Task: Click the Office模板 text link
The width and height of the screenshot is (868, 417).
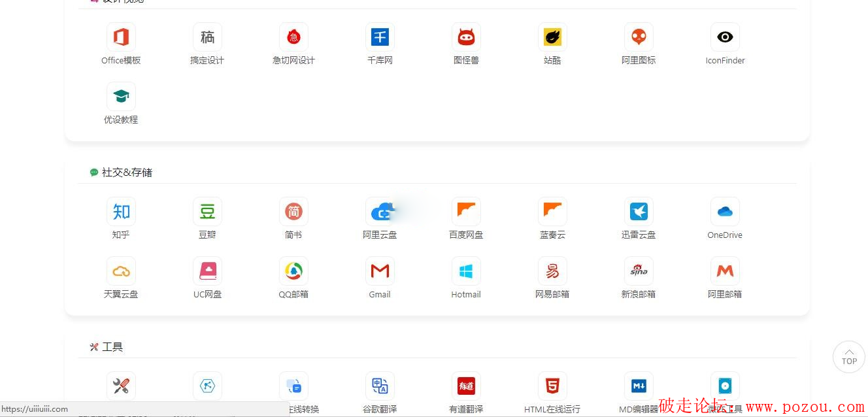Action: point(121,61)
